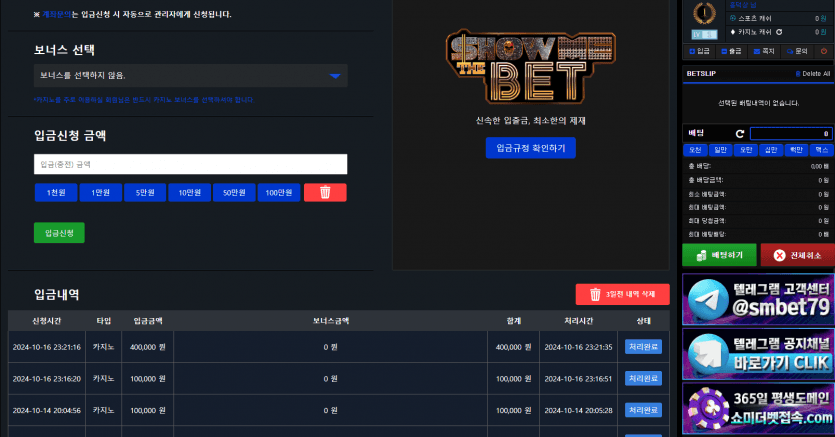Open the 출금 menu in user panel
Viewport: 835px width, 437px height.
(x=731, y=50)
